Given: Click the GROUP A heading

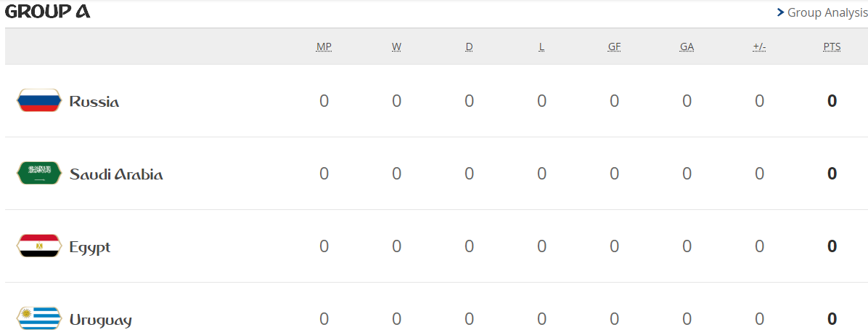Looking at the screenshot, I should [x=48, y=11].
